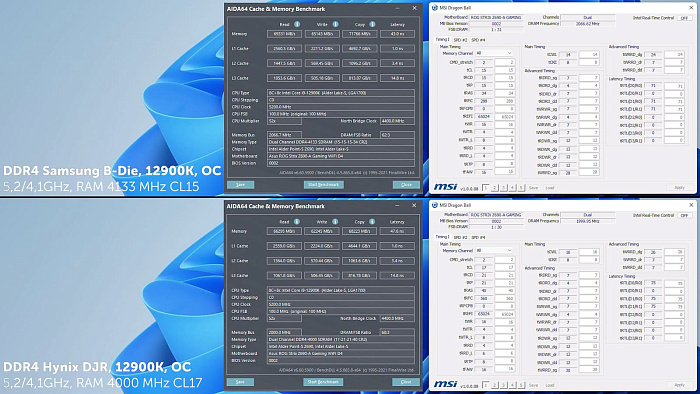Switch to SPD #2 tab in upper window
The height and width of the screenshot is (394, 700).
[460, 40]
